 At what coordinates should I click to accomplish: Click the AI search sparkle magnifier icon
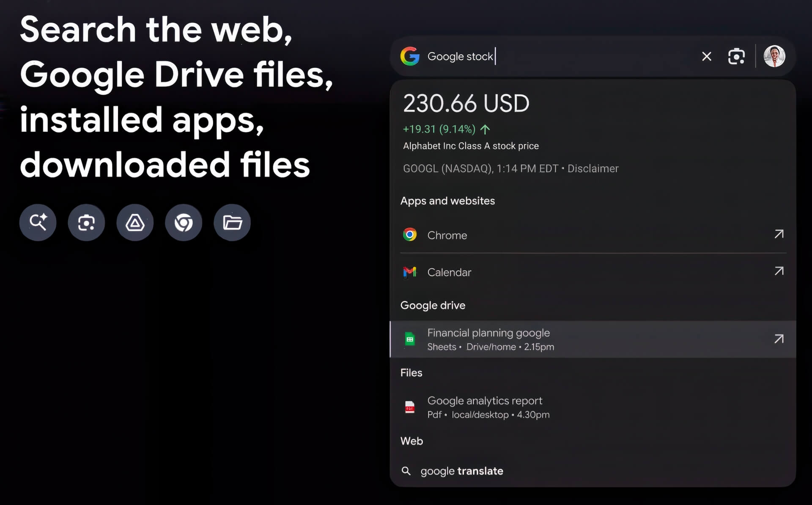(x=38, y=223)
